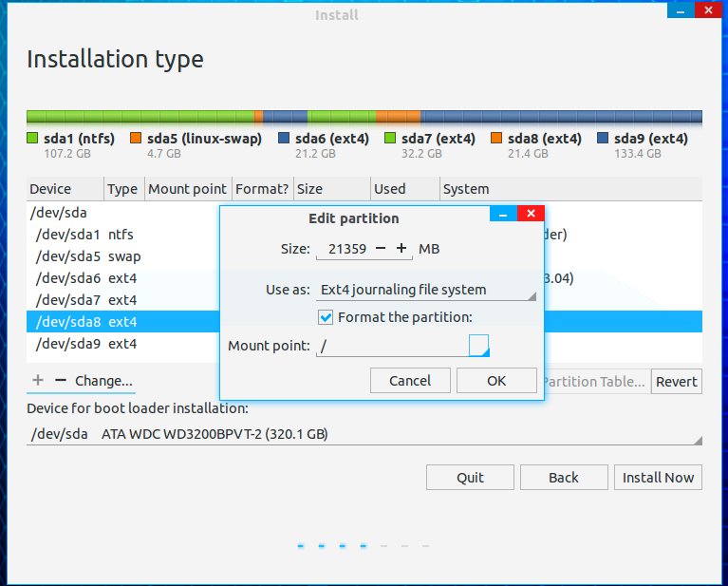Click the sda1 (ntfs) green legend swatch

point(33,139)
